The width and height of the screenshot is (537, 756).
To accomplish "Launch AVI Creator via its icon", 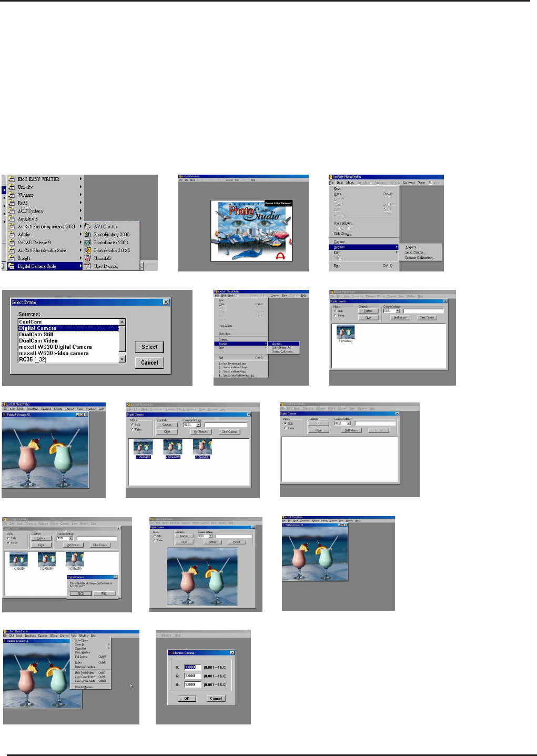I will 88,226.
